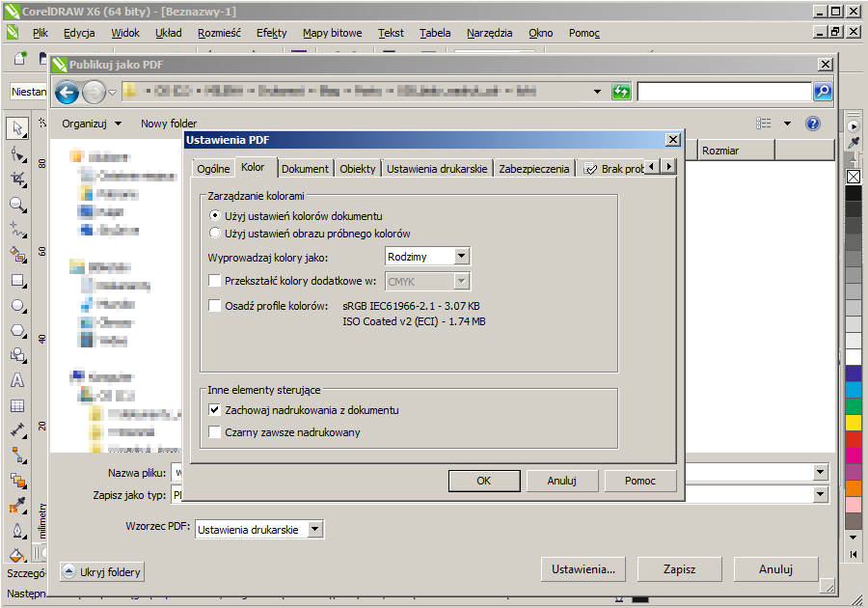Pick the cyan swatch in color palette

[854, 389]
